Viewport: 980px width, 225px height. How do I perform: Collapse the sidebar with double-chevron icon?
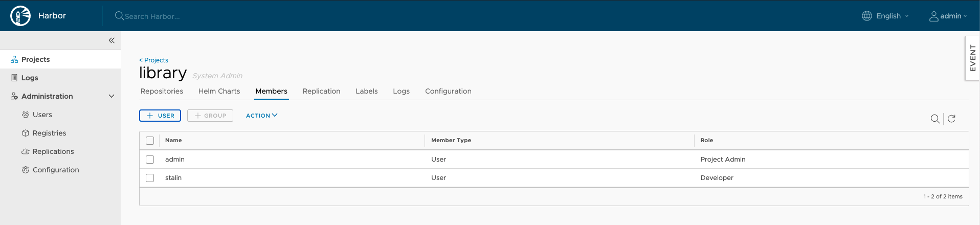112,40
